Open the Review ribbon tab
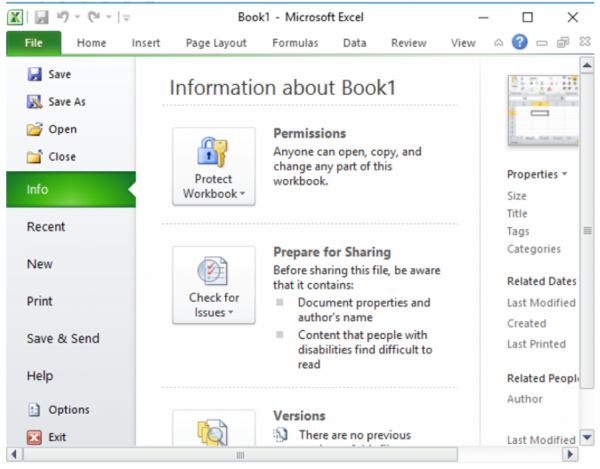 click(x=409, y=43)
